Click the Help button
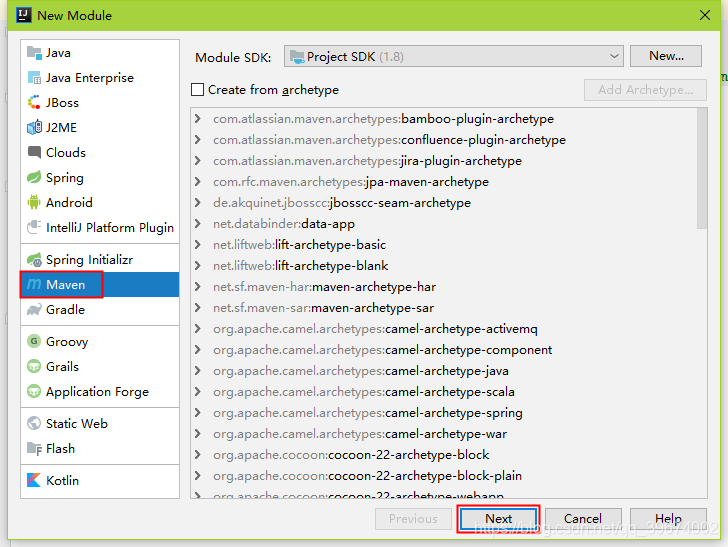This screenshot has width=728, height=547. coord(668,519)
